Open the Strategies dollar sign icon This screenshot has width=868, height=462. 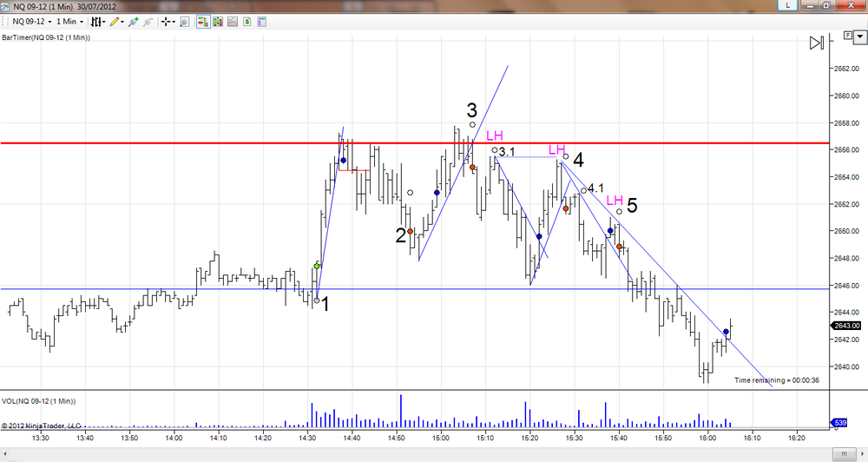click(x=247, y=22)
